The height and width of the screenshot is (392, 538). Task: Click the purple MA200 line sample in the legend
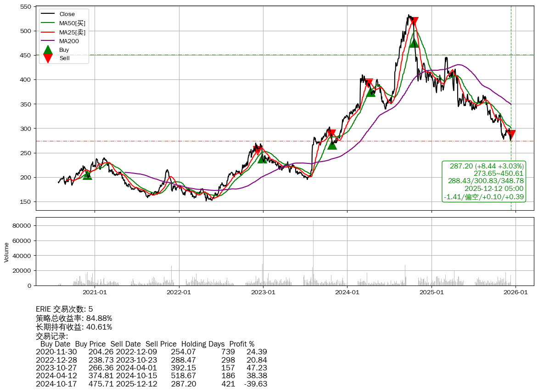coord(48,41)
